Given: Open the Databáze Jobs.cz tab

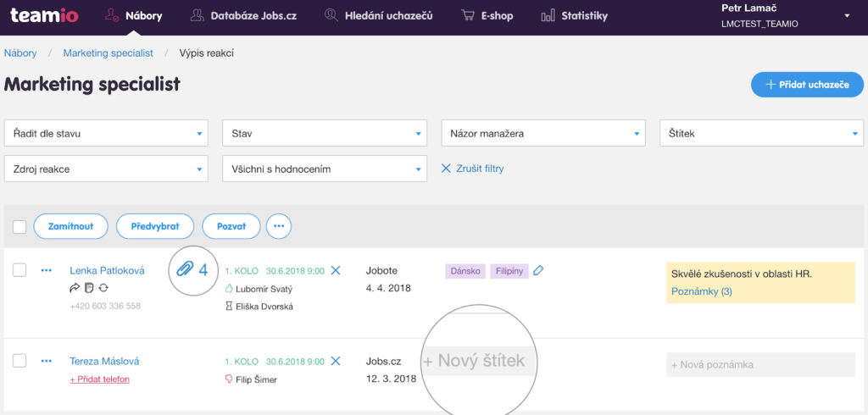Looking at the screenshot, I should pos(243,15).
